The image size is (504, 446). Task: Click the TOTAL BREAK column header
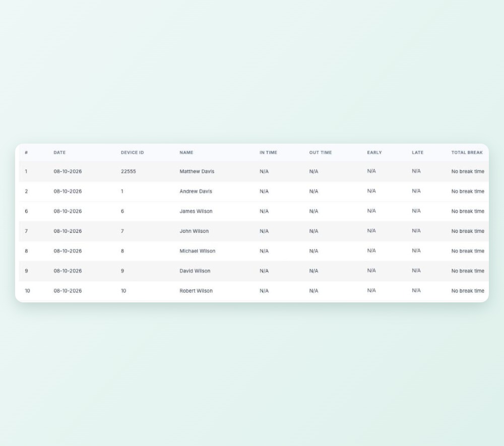467,153
